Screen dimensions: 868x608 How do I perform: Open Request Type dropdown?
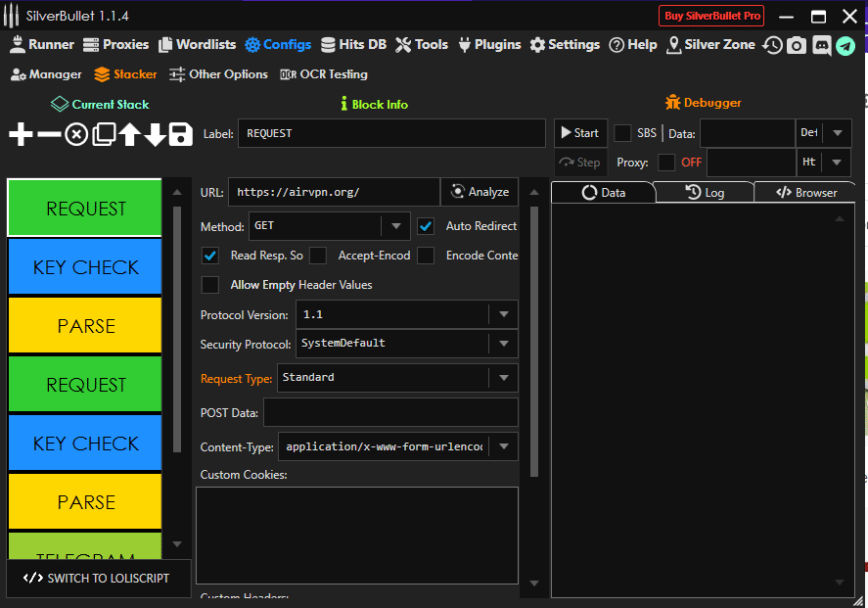coord(397,378)
